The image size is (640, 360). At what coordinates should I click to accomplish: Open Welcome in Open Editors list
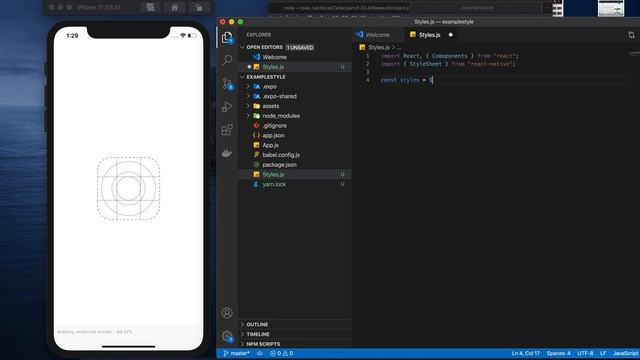(295, 57)
